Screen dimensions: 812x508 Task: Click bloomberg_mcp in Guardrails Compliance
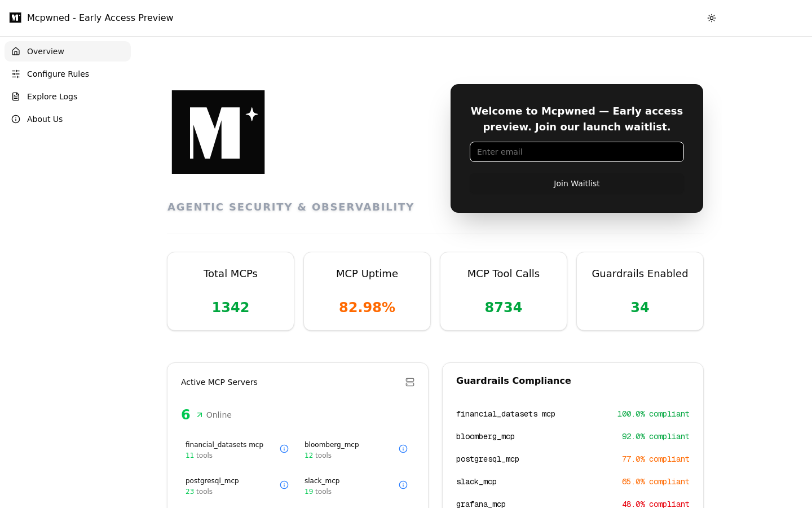(486, 437)
